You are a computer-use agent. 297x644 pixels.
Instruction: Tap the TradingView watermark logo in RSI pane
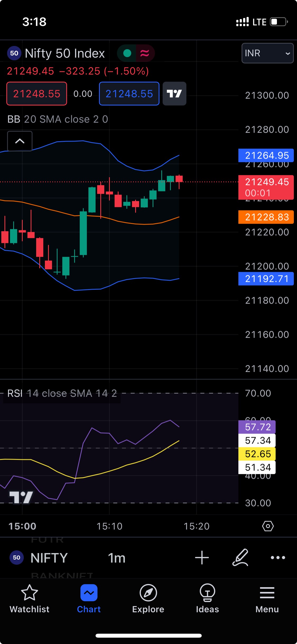coord(21,498)
